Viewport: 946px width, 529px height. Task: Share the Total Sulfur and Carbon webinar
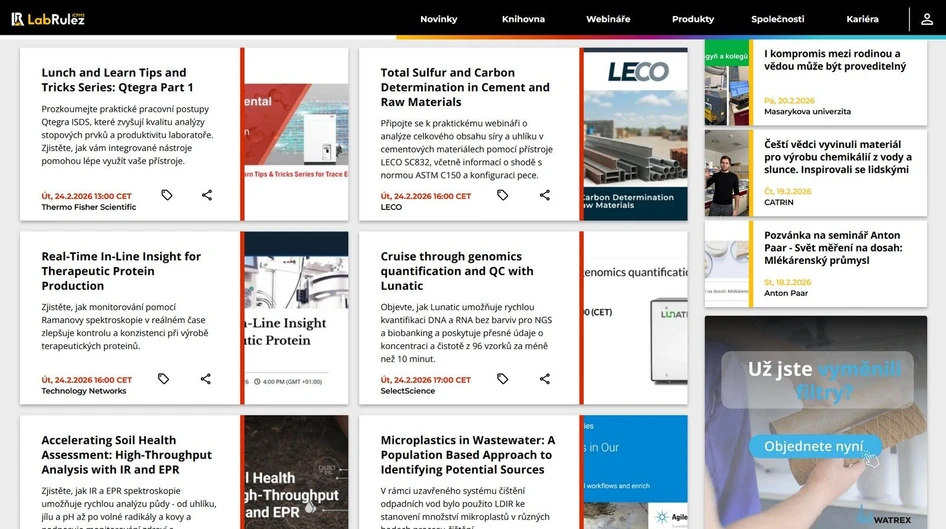[545, 195]
